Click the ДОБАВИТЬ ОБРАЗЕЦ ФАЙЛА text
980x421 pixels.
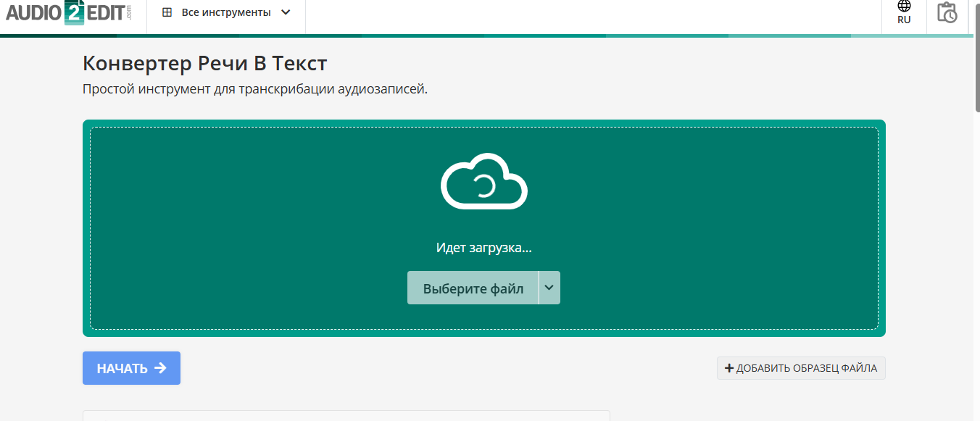(x=806, y=368)
